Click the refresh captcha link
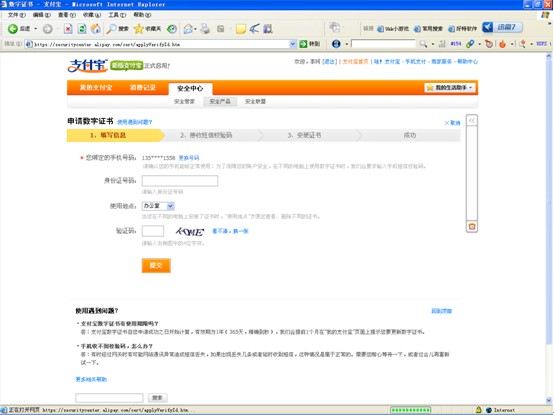Viewport: 554px width, 415px height. point(230,231)
